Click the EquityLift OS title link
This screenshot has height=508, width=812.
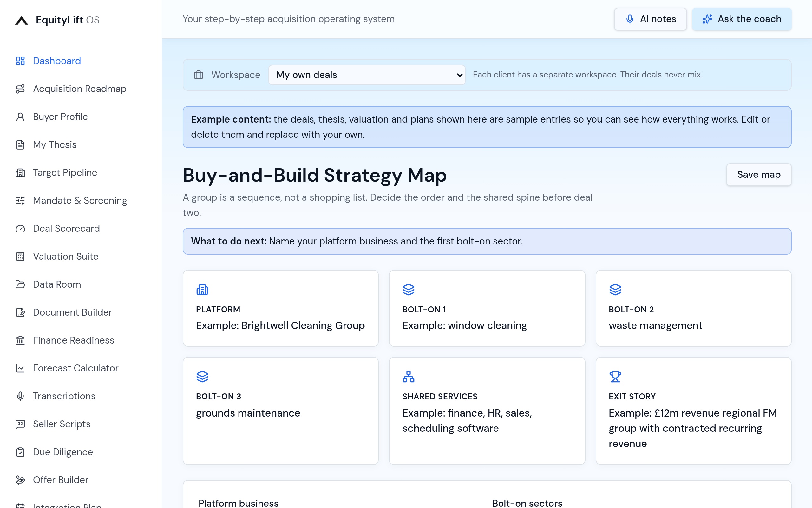point(68,20)
